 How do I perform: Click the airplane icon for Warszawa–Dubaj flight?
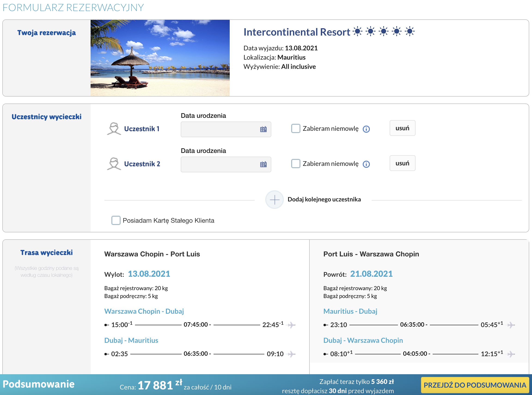click(x=291, y=325)
